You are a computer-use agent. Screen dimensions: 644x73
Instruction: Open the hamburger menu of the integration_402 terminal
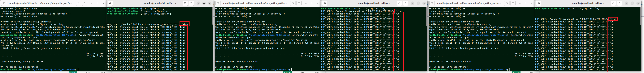tap(85, 3)
